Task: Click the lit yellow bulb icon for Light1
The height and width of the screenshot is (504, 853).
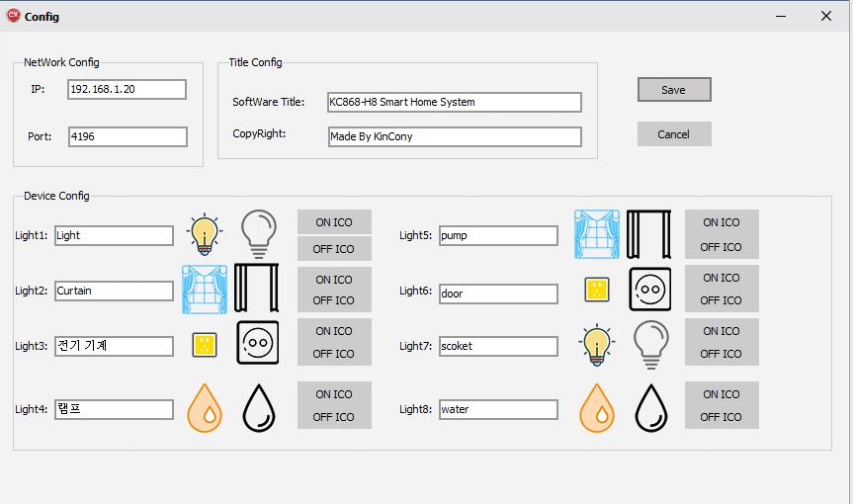Action: point(204,233)
